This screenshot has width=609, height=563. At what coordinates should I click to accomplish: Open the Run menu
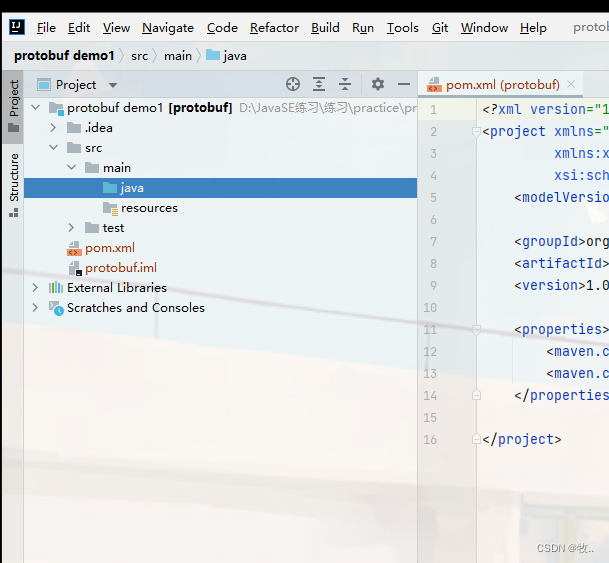coord(363,28)
